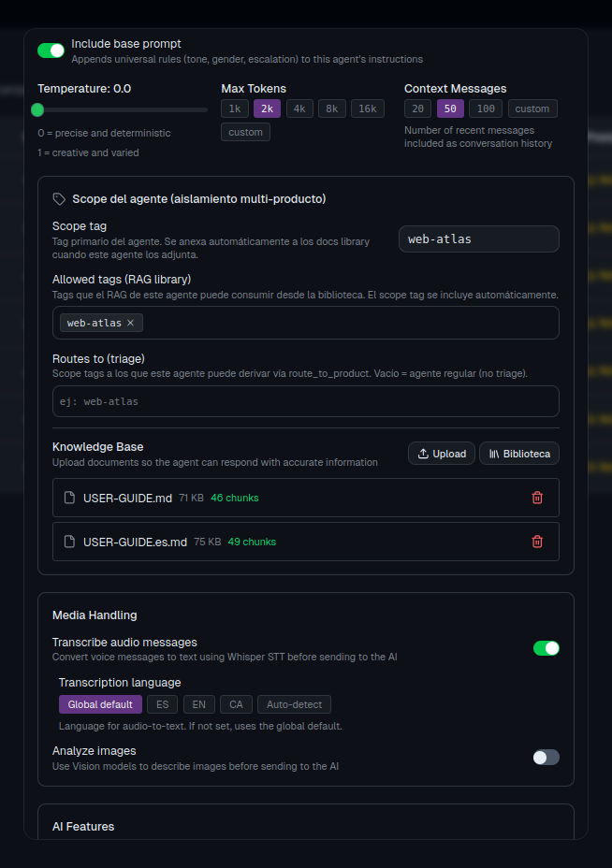
Task: Select 16k Max Tokens option
Action: pyautogui.click(x=368, y=108)
